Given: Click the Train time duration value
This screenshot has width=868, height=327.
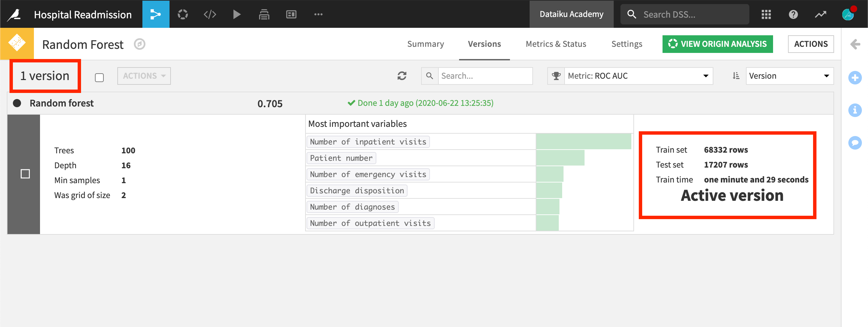Looking at the screenshot, I should [x=756, y=180].
